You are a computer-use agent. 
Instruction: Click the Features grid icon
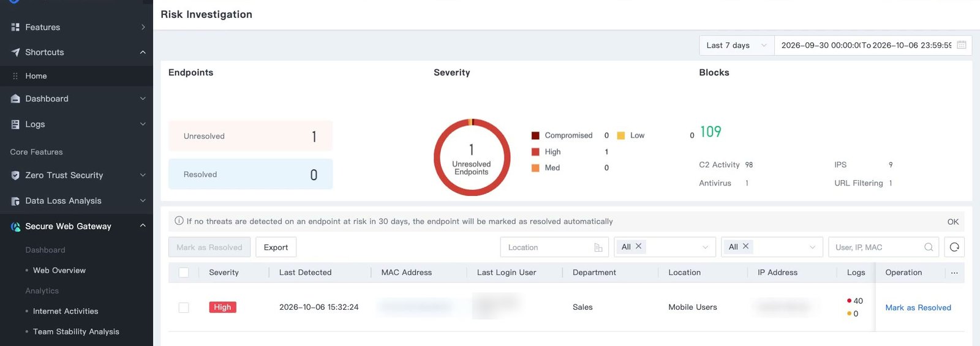(15, 27)
